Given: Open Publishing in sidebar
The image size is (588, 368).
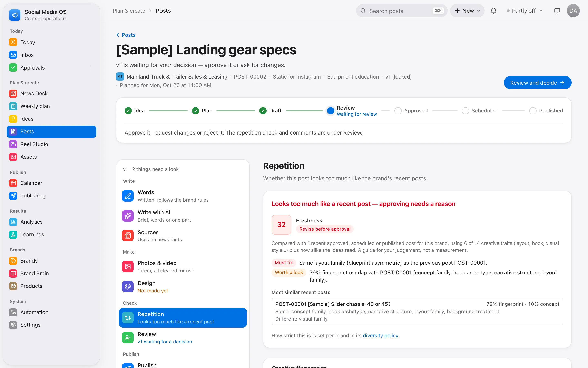Looking at the screenshot, I should 51,195.
